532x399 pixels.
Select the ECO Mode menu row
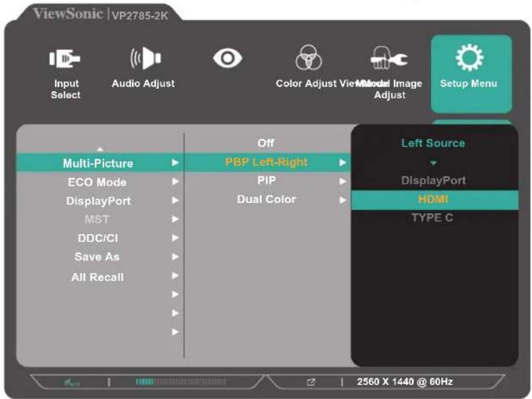click(x=100, y=182)
